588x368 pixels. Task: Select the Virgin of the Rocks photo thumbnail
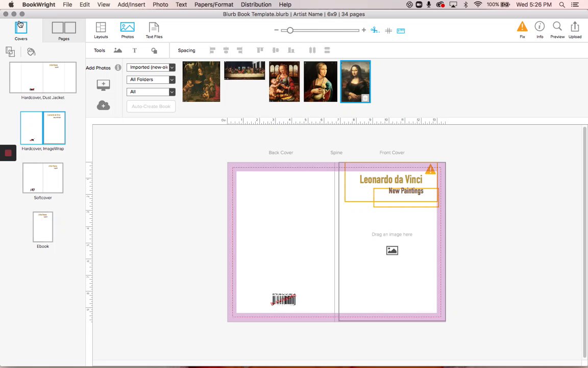[x=202, y=81]
